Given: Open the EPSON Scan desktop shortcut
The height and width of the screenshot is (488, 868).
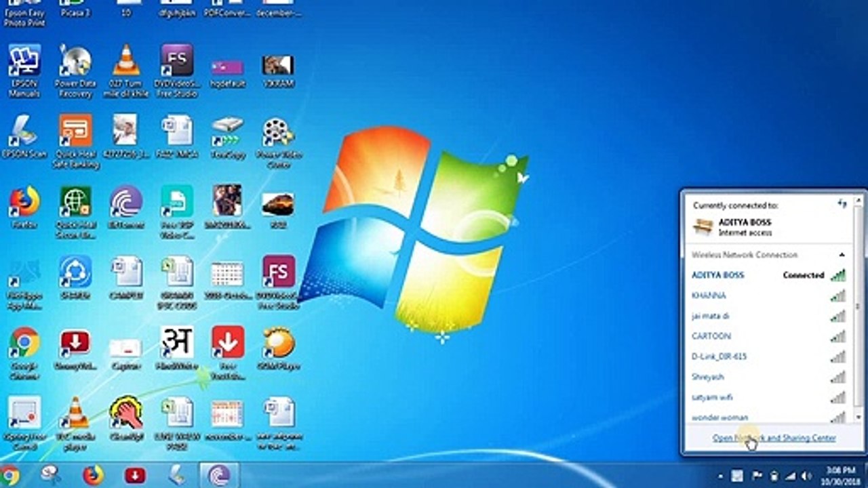Looking at the screenshot, I should click(x=24, y=136).
